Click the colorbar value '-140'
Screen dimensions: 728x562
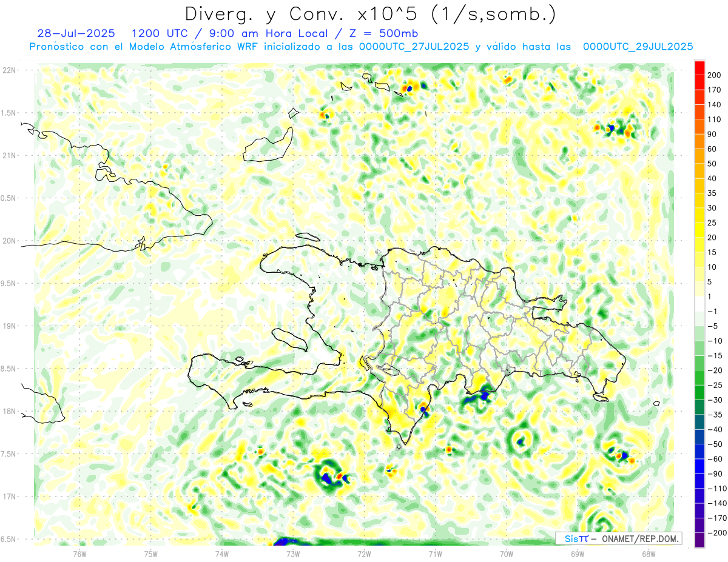click(x=718, y=503)
